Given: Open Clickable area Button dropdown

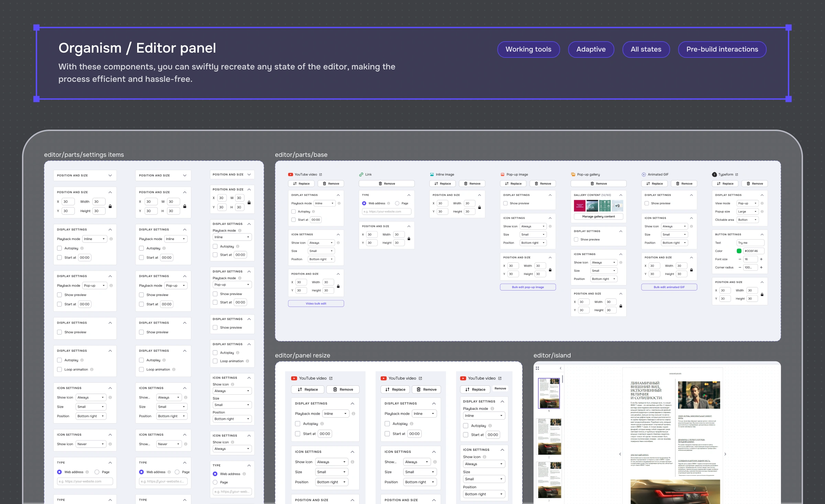Looking at the screenshot, I should click(747, 220).
